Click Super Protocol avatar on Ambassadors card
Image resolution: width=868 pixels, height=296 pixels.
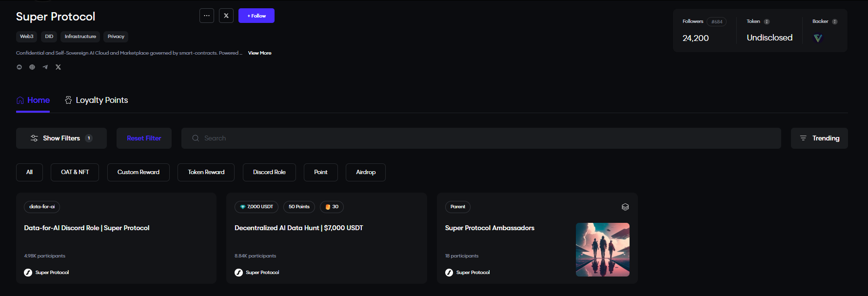449,273
